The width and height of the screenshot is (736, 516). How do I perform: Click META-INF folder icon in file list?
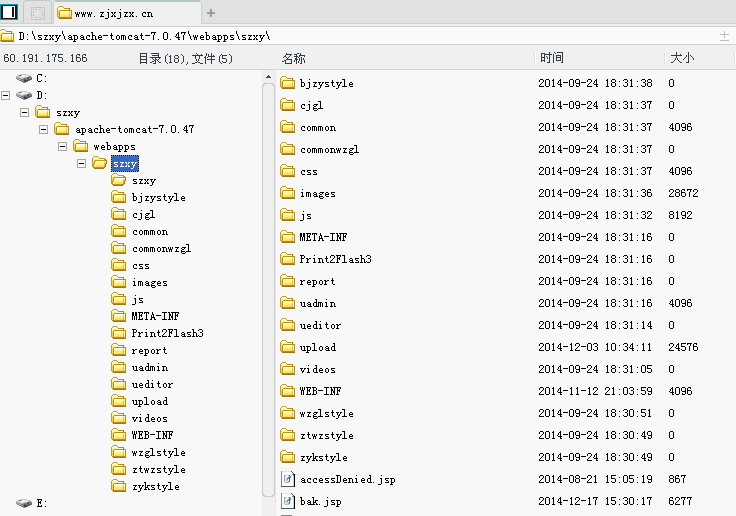click(x=287, y=237)
